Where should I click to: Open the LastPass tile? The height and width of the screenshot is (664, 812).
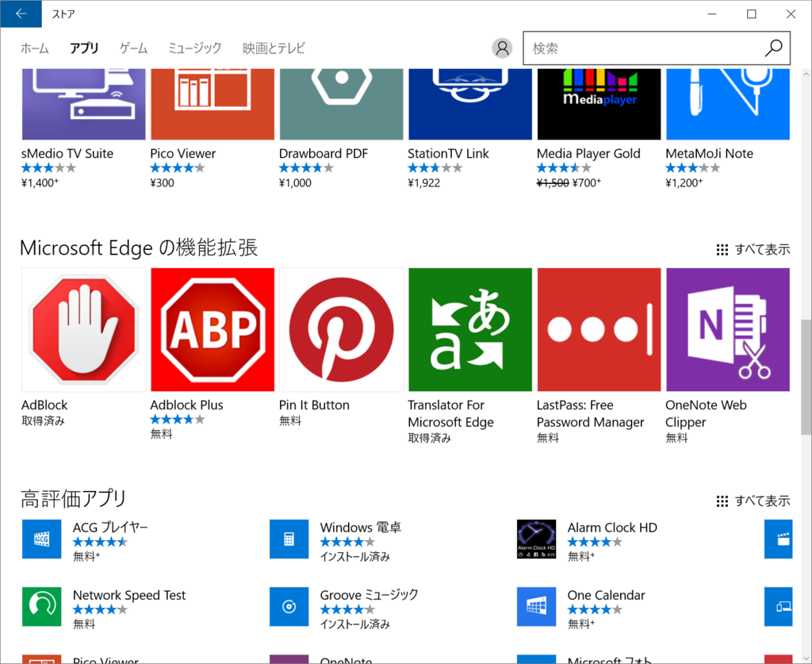(x=599, y=329)
